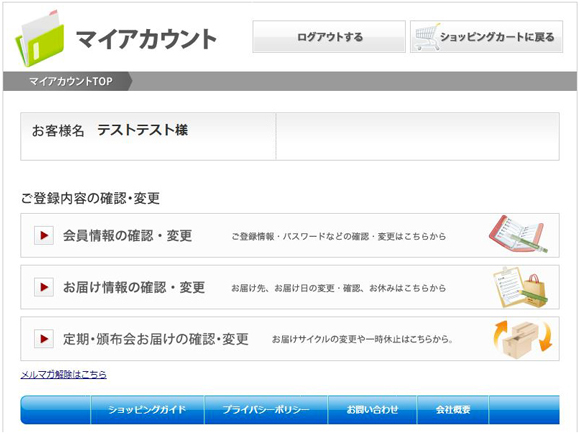
Task: Click the マイアカウント heading title
Action: click(x=146, y=39)
